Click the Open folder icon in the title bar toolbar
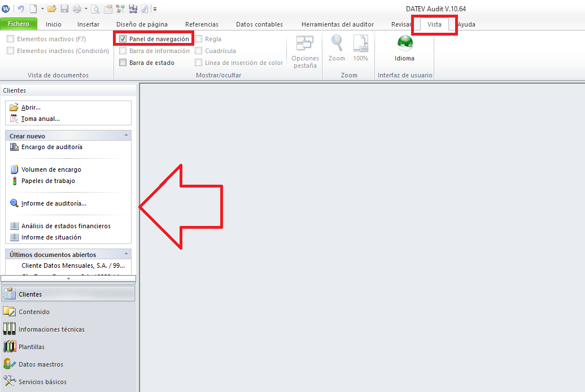The width and height of the screenshot is (585, 392). coord(51,8)
